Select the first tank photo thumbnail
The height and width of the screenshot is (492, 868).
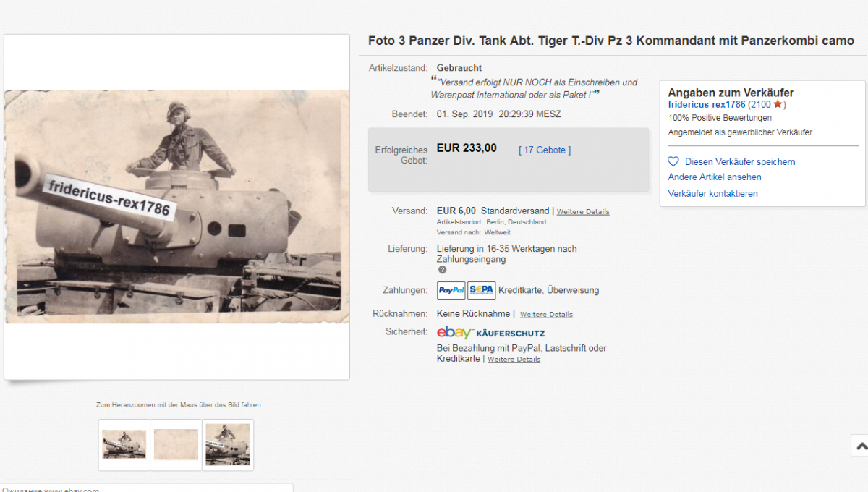pos(124,444)
